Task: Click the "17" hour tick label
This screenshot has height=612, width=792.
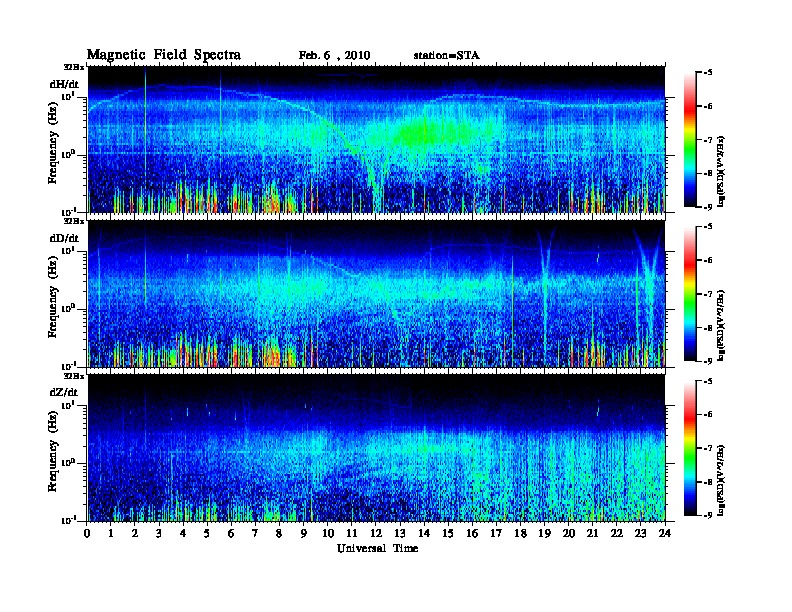Action: coord(496,533)
